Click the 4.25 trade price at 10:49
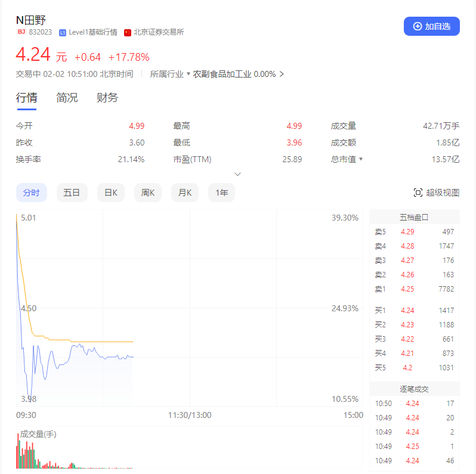The height and width of the screenshot is (474, 476). (412, 447)
